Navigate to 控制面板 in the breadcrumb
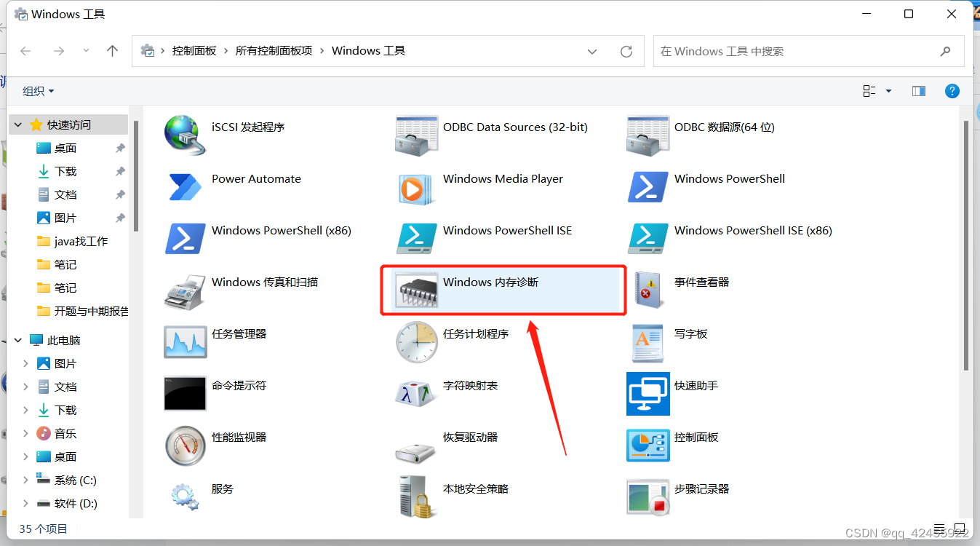Screen dimensions: 980x546 pos(194,51)
